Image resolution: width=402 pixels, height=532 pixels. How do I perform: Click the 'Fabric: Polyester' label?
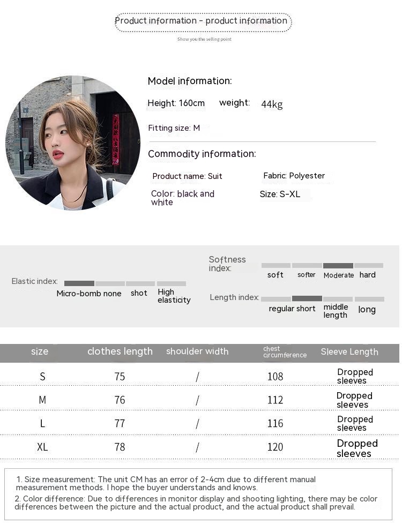click(x=294, y=176)
